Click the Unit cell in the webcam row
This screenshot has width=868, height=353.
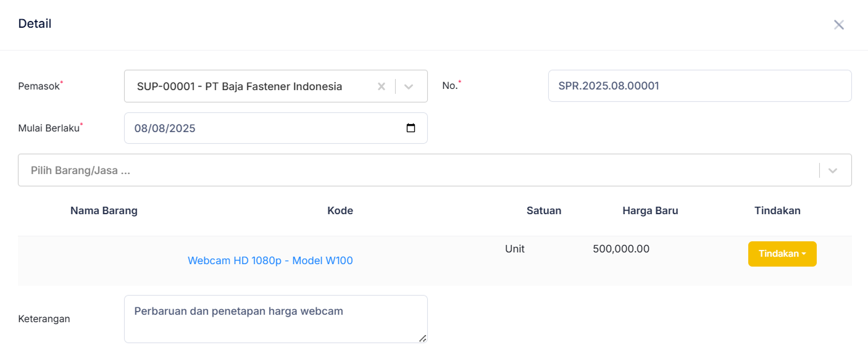tap(515, 249)
